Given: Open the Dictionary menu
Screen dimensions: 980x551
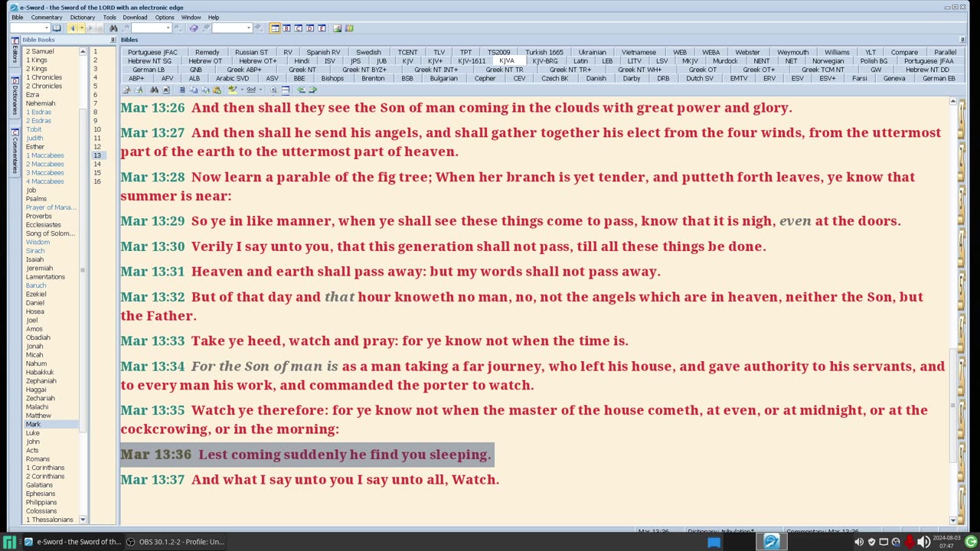Looking at the screenshot, I should point(83,17).
